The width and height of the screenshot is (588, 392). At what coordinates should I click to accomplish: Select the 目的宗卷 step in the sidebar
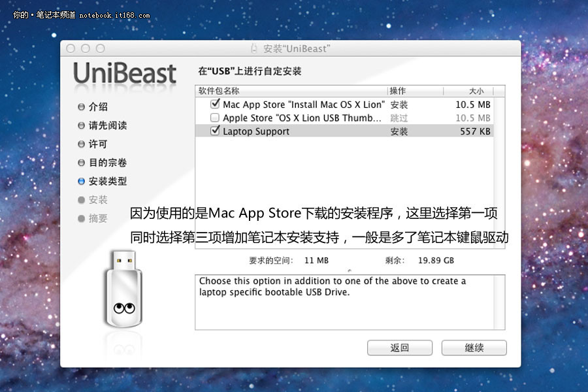pos(102,163)
